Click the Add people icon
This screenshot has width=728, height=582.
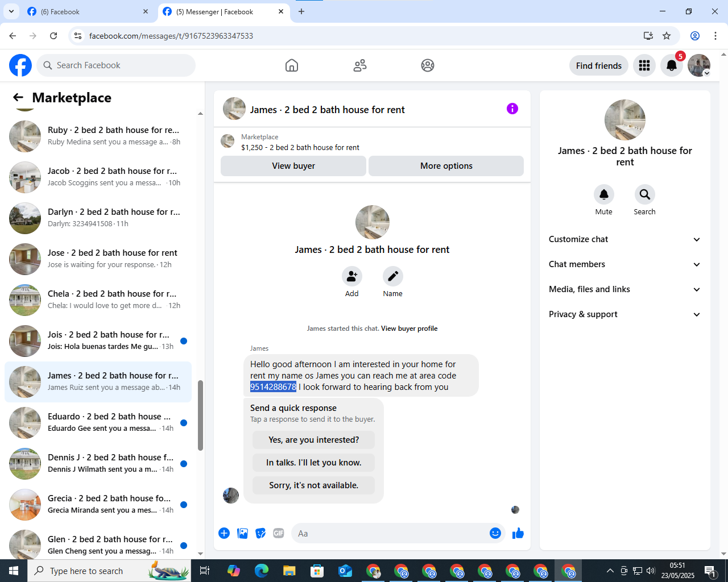352,276
